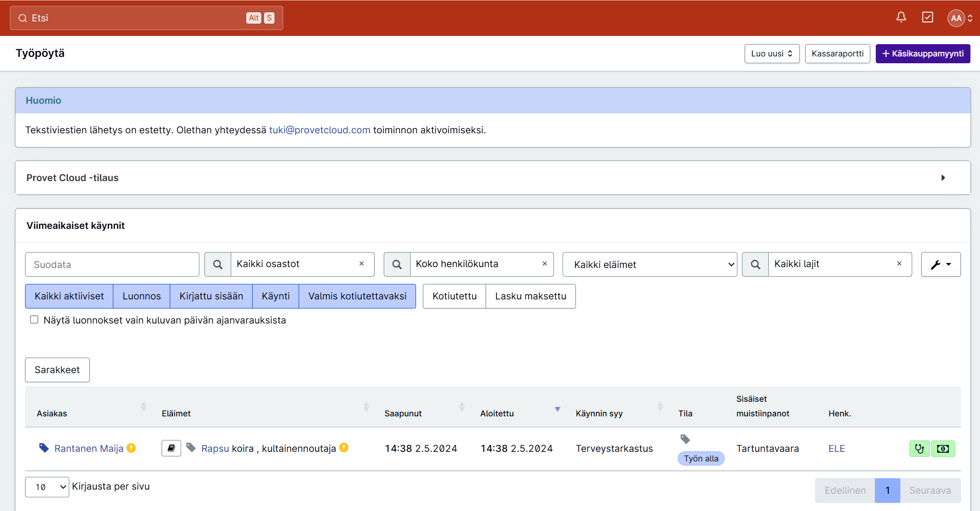Clear the Koko henkilökunta filter
The width and height of the screenshot is (980, 511).
click(544, 263)
